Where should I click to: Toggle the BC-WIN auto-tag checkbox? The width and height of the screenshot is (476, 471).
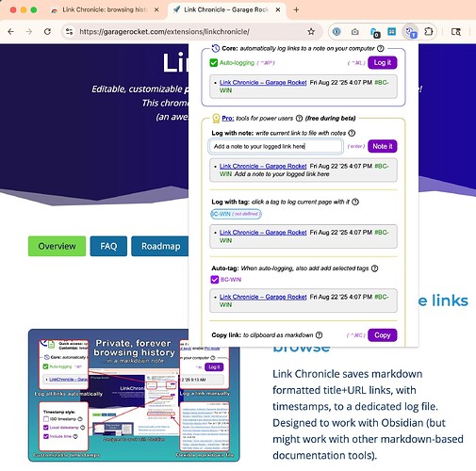click(215, 280)
